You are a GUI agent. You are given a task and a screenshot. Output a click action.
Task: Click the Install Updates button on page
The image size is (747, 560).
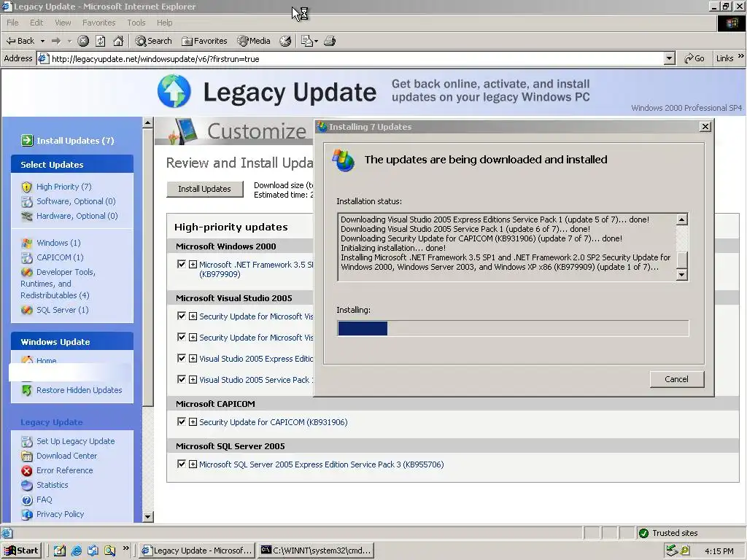point(204,189)
